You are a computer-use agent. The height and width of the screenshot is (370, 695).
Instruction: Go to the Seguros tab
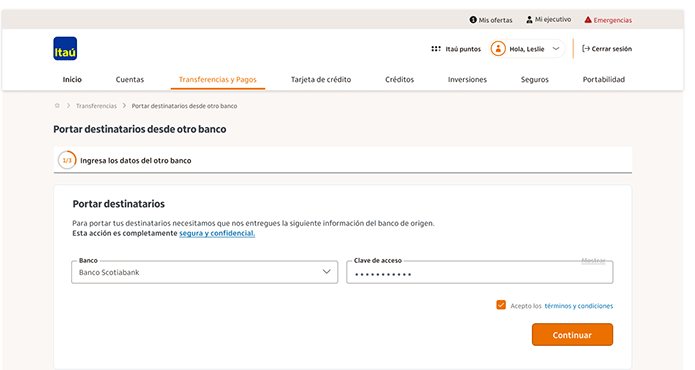pyautogui.click(x=535, y=79)
